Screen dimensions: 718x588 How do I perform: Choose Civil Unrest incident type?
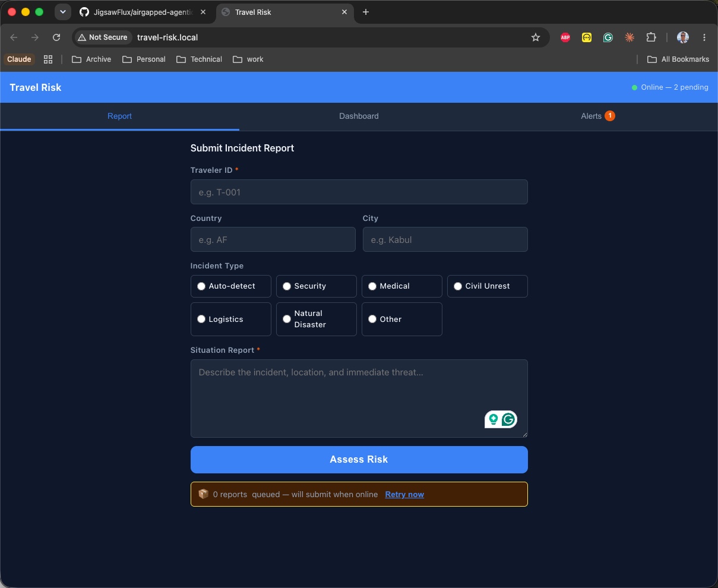[488, 286]
